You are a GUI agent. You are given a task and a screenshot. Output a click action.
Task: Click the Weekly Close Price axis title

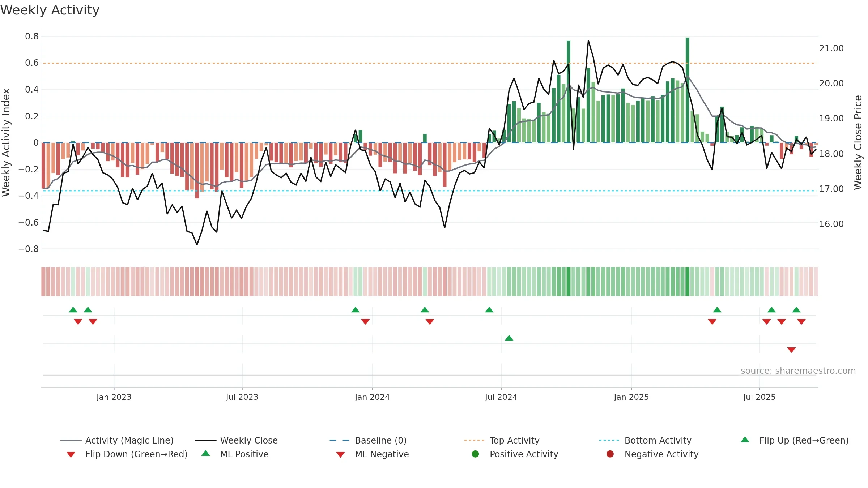(x=858, y=142)
